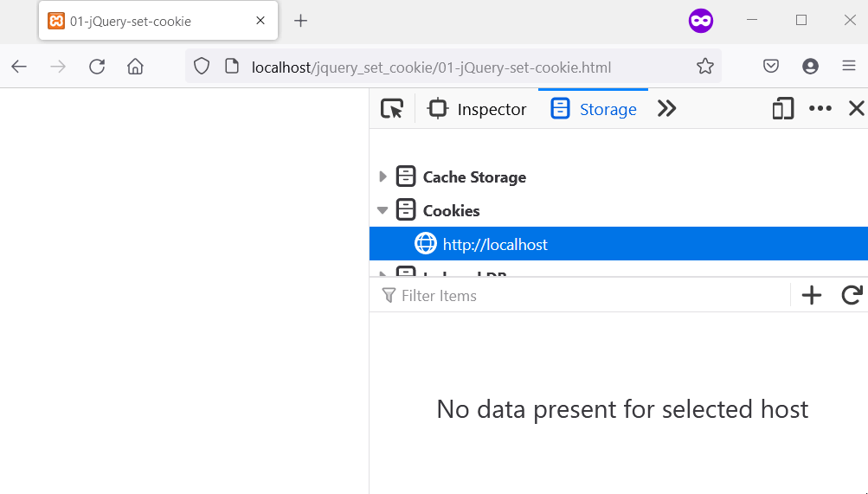Open a new browser tab

300,21
